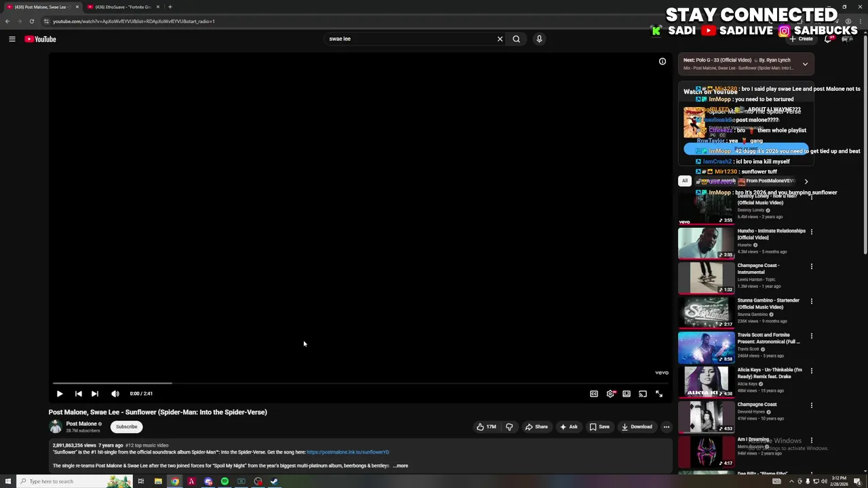
Task: Open a new browser tab
Action: click(170, 7)
